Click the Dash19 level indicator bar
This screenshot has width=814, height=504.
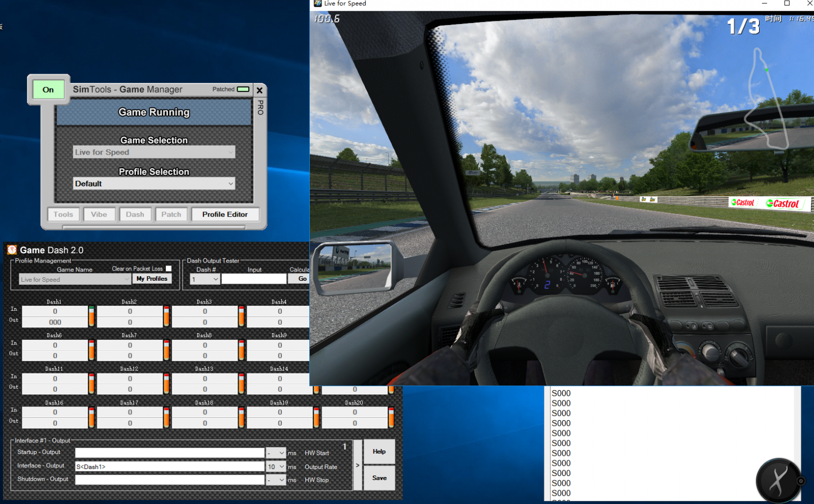316,417
